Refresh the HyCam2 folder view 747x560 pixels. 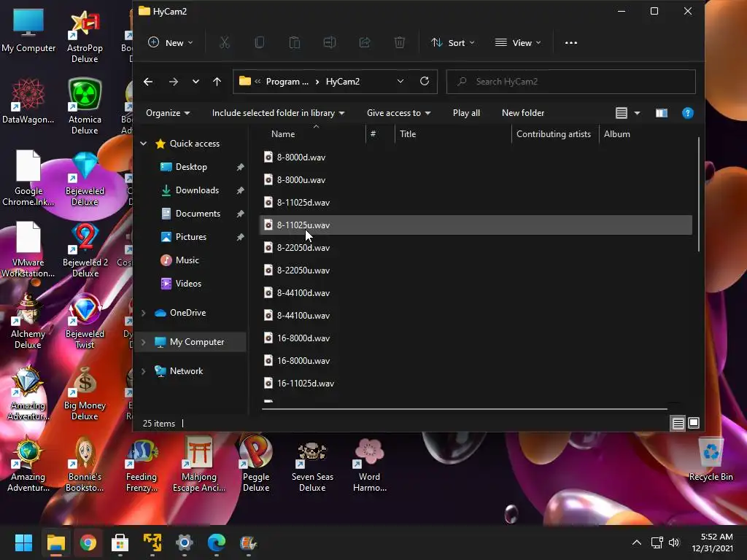[x=425, y=82]
